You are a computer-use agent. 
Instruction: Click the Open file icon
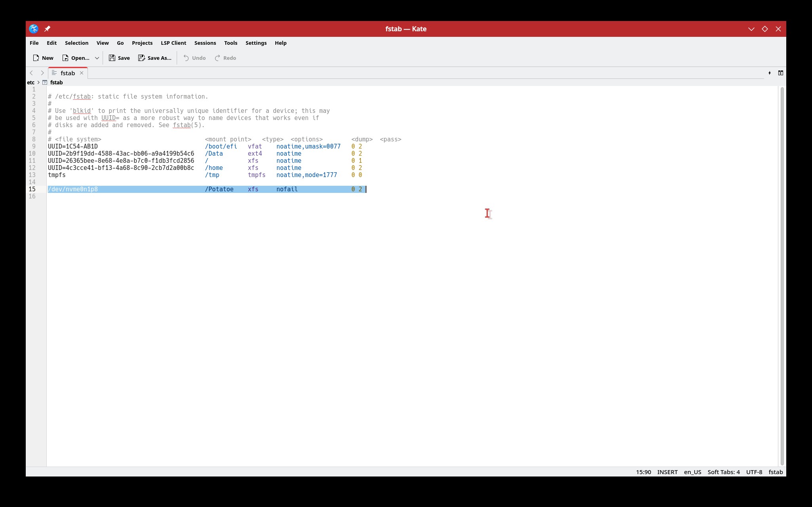[x=66, y=58]
